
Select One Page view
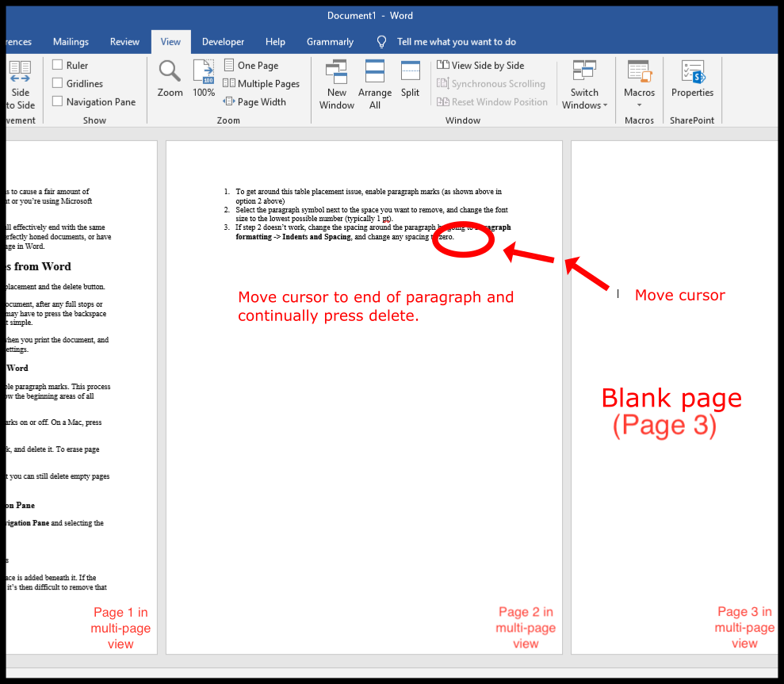coord(251,65)
